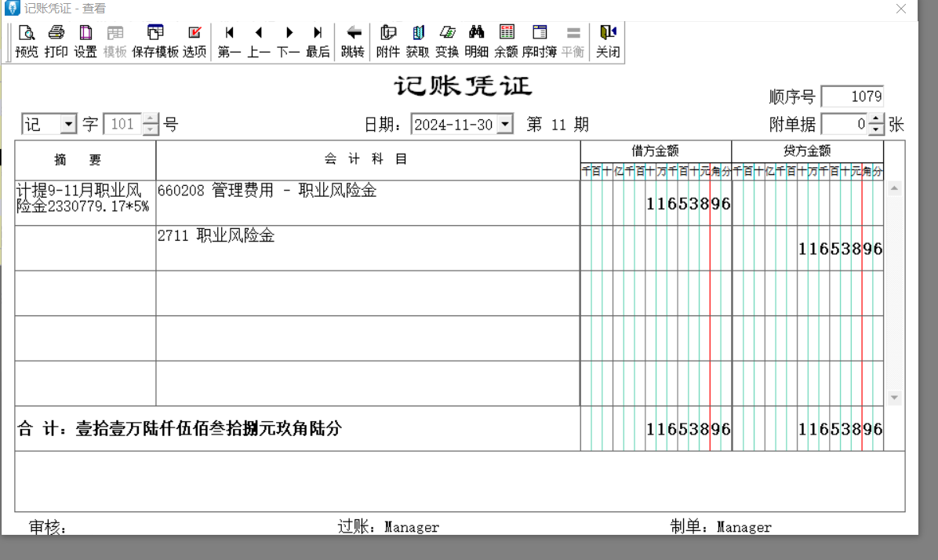Expand the 记 voucher type dropdown
This screenshot has height=560, width=938.
click(x=68, y=125)
